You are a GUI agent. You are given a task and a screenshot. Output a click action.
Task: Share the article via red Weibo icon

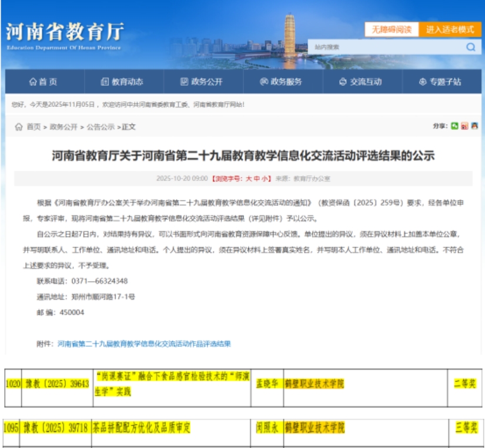pos(464,126)
